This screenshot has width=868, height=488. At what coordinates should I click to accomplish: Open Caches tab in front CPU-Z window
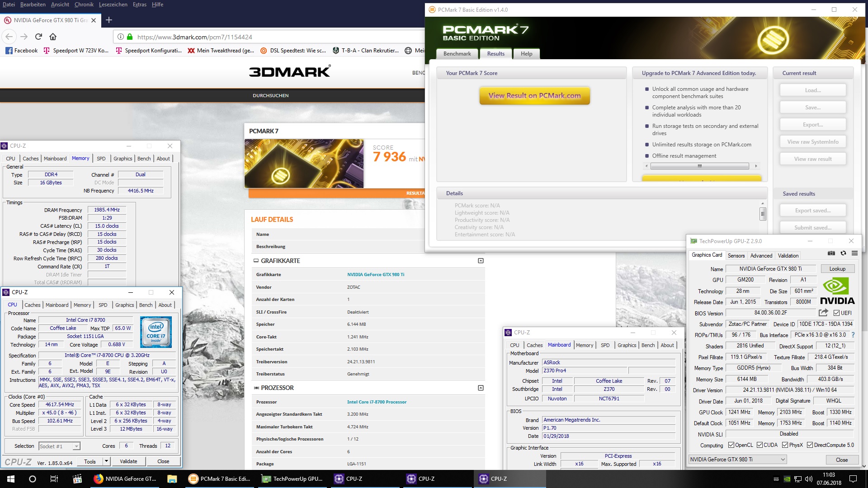33,305
